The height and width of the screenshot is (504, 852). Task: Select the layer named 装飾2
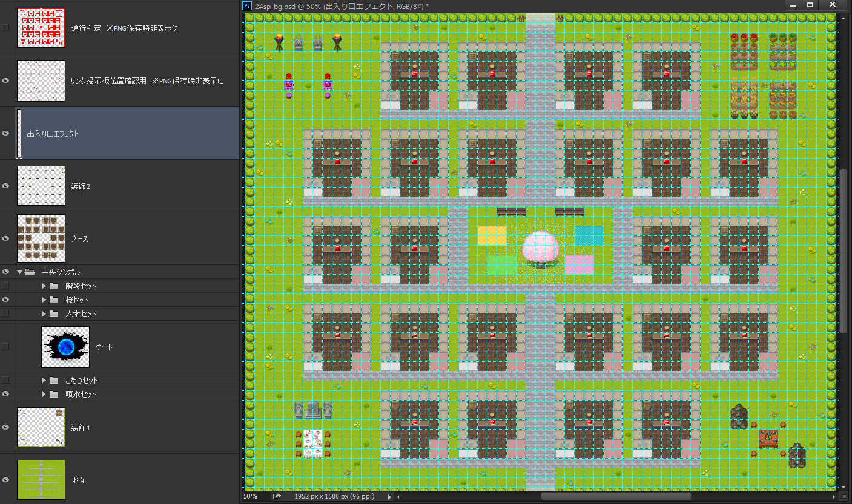(81, 186)
